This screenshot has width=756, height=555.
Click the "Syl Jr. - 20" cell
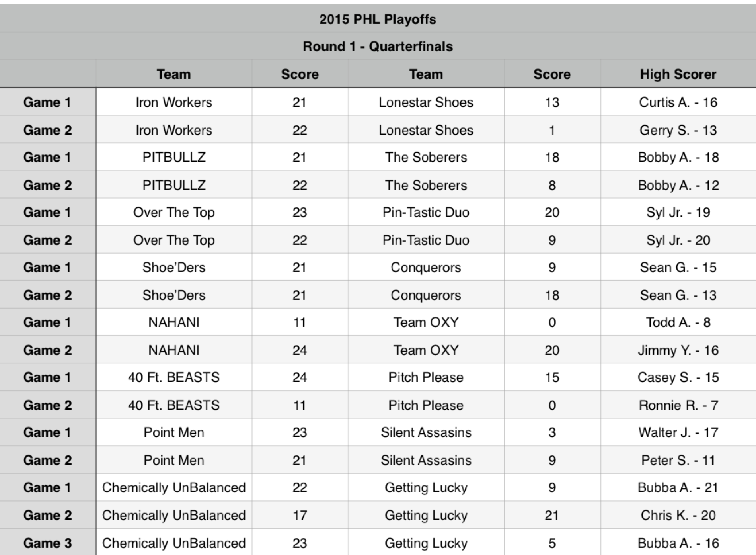coord(678,240)
